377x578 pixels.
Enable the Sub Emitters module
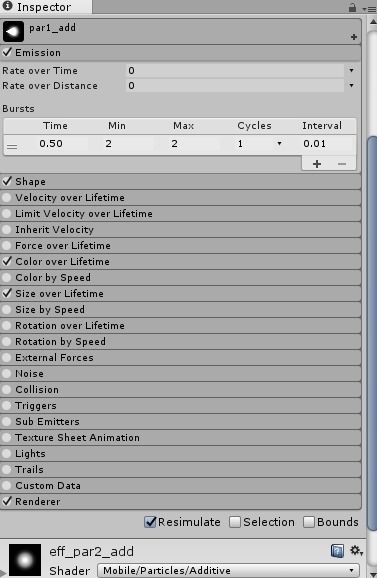[x=6, y=422]
